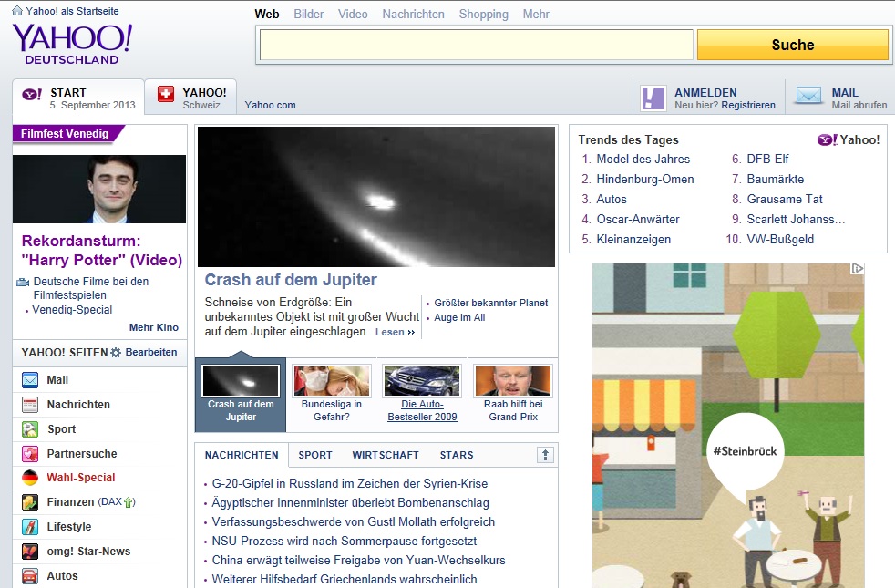895x588 pixels.
Task: Open Größter bekannter Planet link
Action: point(491,303)
